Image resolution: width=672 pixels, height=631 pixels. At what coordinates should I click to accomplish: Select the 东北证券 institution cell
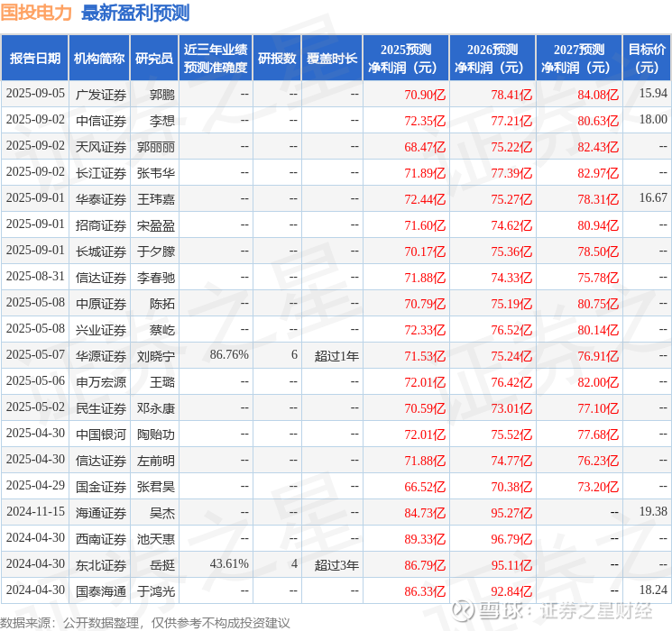coord(101,565)
